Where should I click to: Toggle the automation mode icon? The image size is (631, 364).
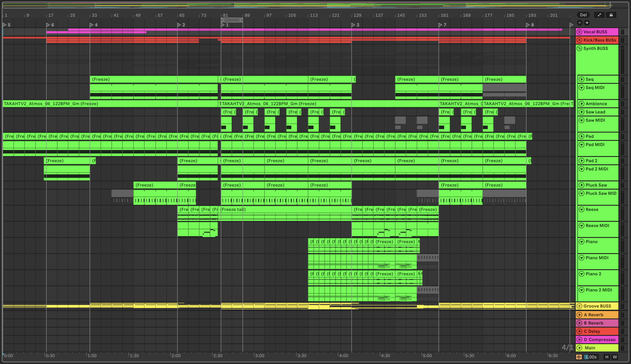pos(599,15)
